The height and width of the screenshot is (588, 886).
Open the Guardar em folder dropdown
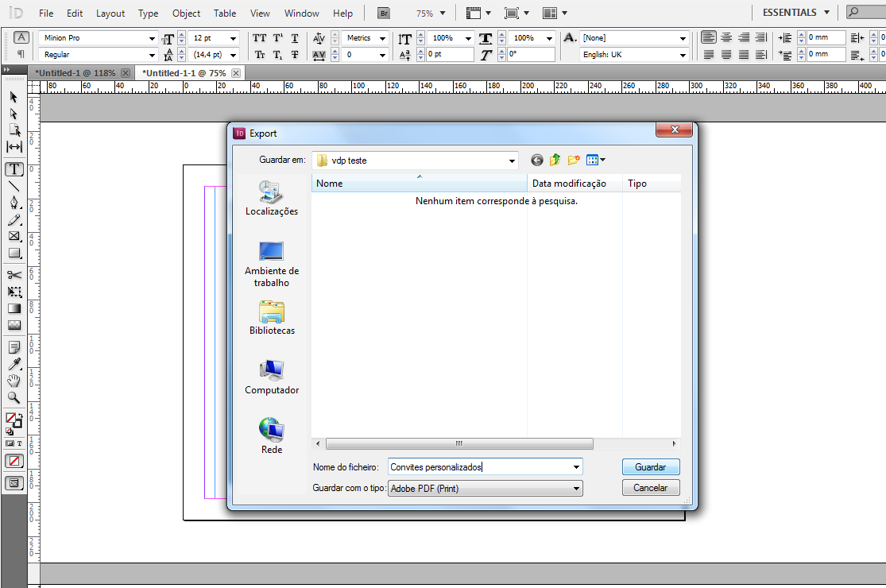coord(513,160)
